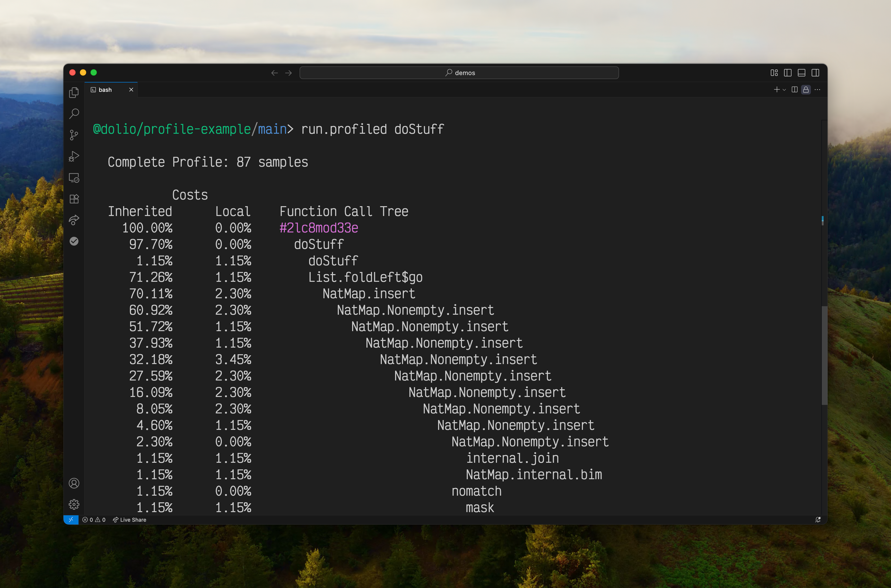Toggle the panel maximize lock icon
Image resolution: width=891 pixels, height=588 pixels.
pyautogui.click(x=806, y=90)
